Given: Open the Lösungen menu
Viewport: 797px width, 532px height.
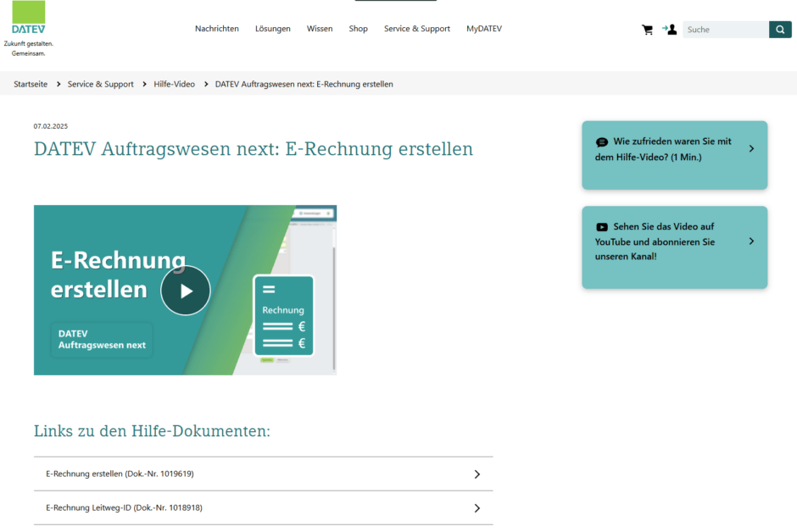Looking at the screenshot, I should pyautogui.click(x=273, y=29).
